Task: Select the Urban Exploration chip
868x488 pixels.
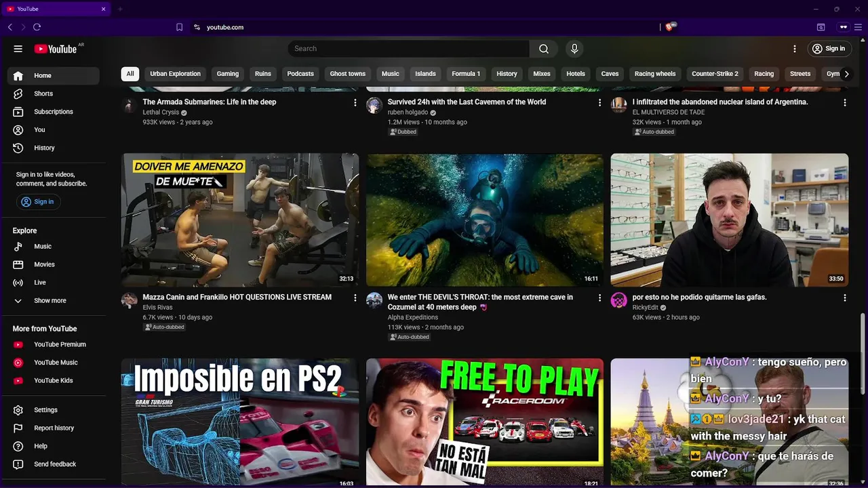Action: tap(175, 74)
